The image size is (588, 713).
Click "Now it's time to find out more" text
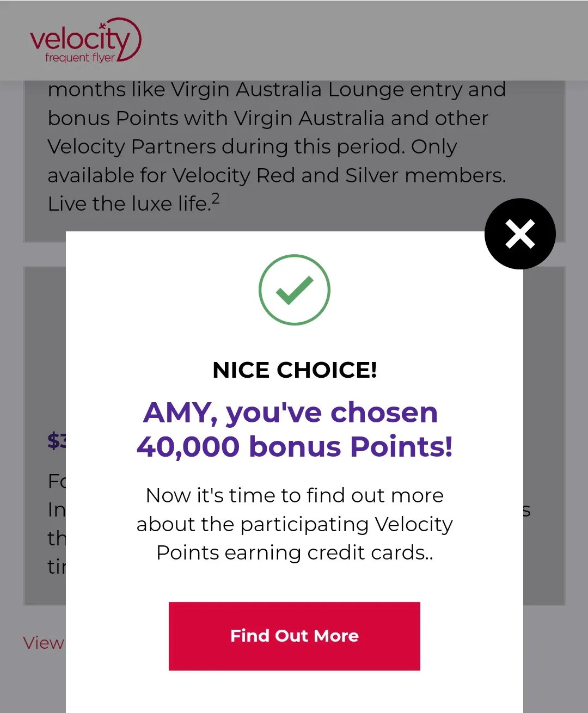pyautogui.click(x=295, y=495)
